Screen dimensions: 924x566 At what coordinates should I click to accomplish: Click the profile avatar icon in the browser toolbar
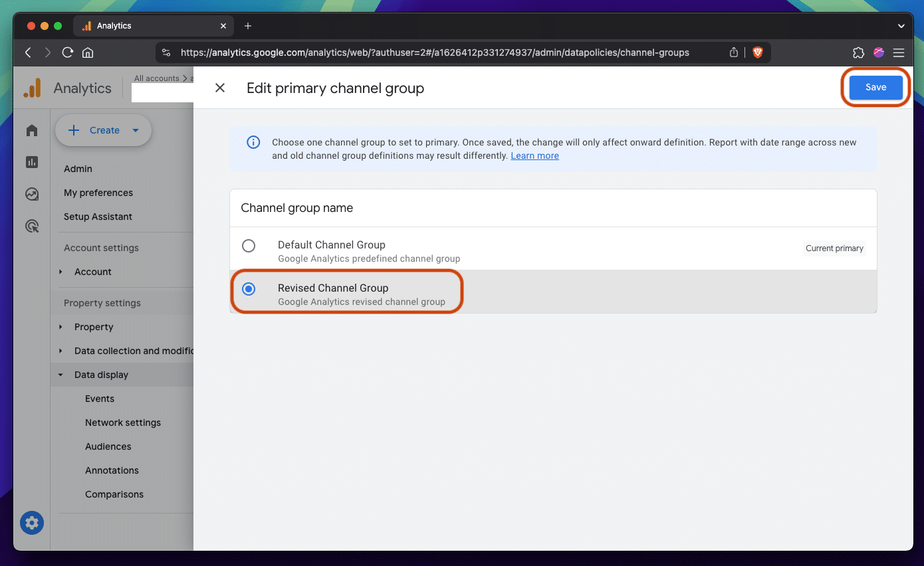point(879,52)
